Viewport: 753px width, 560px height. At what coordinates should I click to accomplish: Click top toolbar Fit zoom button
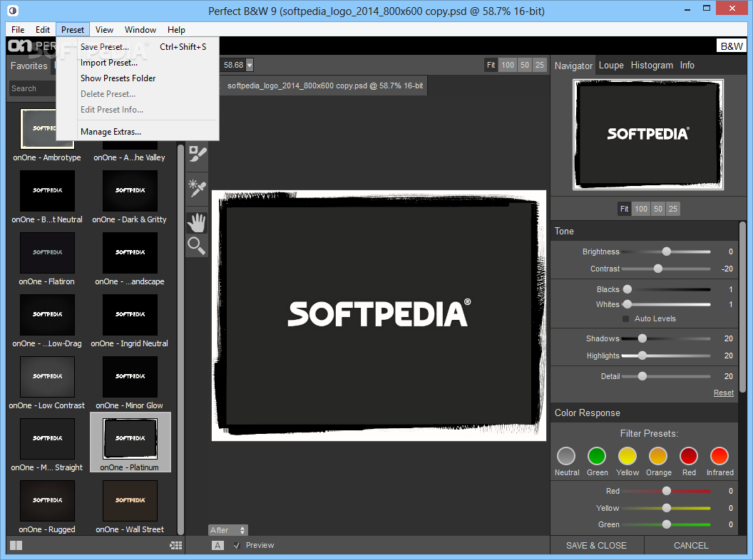[491, 65]
